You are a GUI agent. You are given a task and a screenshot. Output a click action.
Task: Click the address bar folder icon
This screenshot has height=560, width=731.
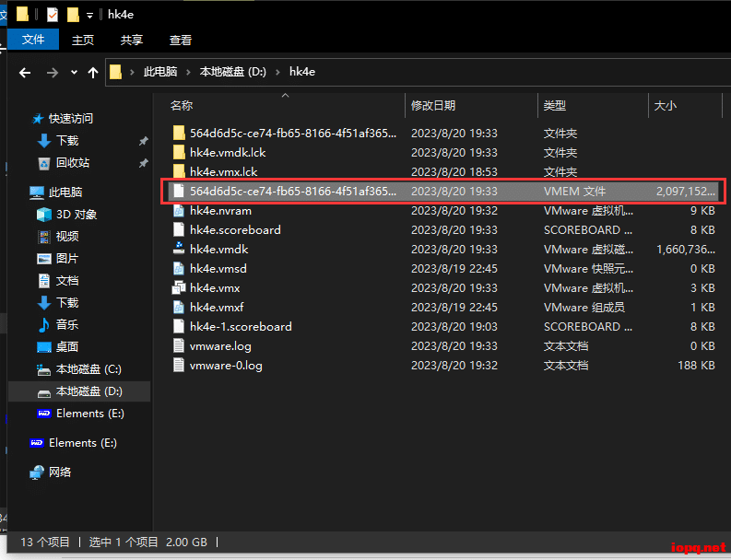[x=115, y=72]
